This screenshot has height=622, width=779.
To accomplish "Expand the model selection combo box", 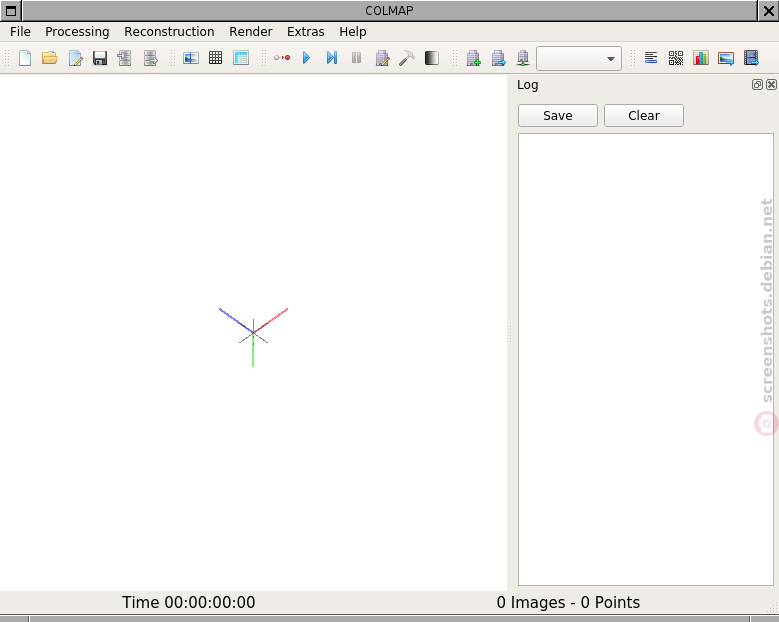I will [579, 59].
